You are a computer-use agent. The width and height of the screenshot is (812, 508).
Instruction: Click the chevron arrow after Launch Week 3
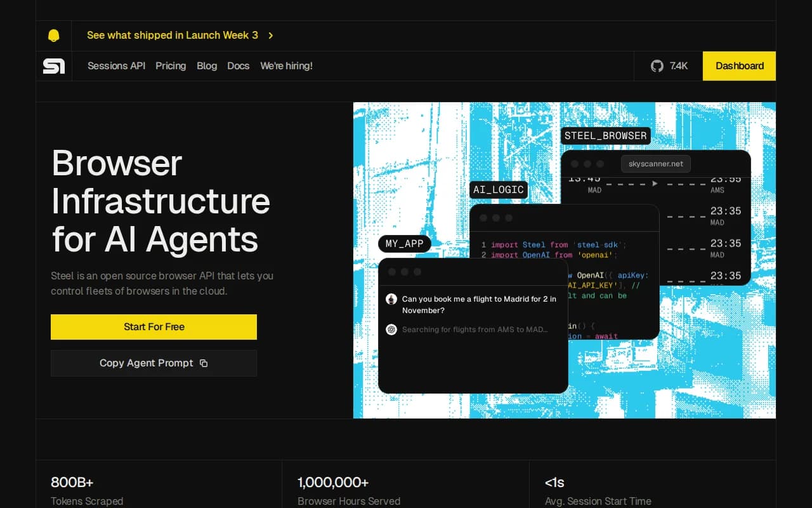pyautogui.click(x=271, y=36)
